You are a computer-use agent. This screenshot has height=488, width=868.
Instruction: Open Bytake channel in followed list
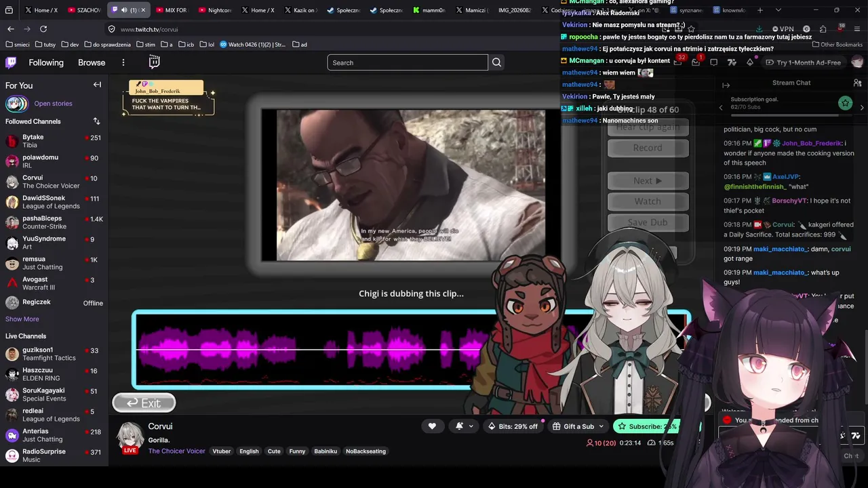point(54,141)
